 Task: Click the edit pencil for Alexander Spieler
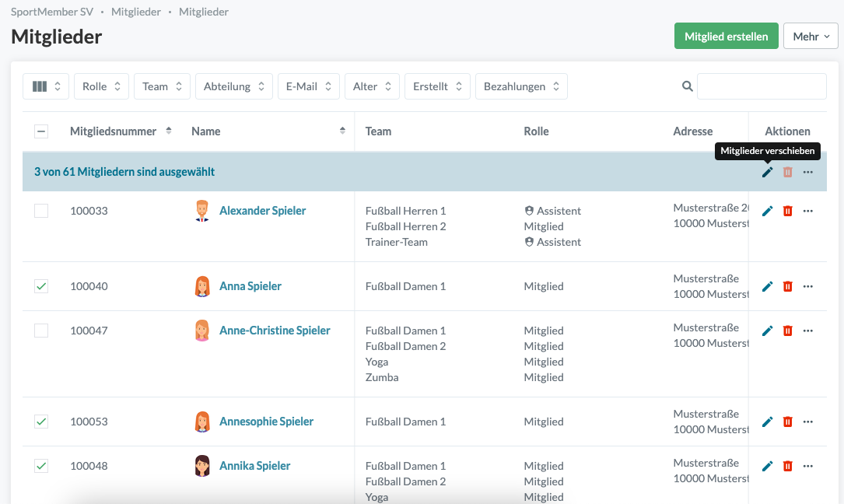pos(767,211)
